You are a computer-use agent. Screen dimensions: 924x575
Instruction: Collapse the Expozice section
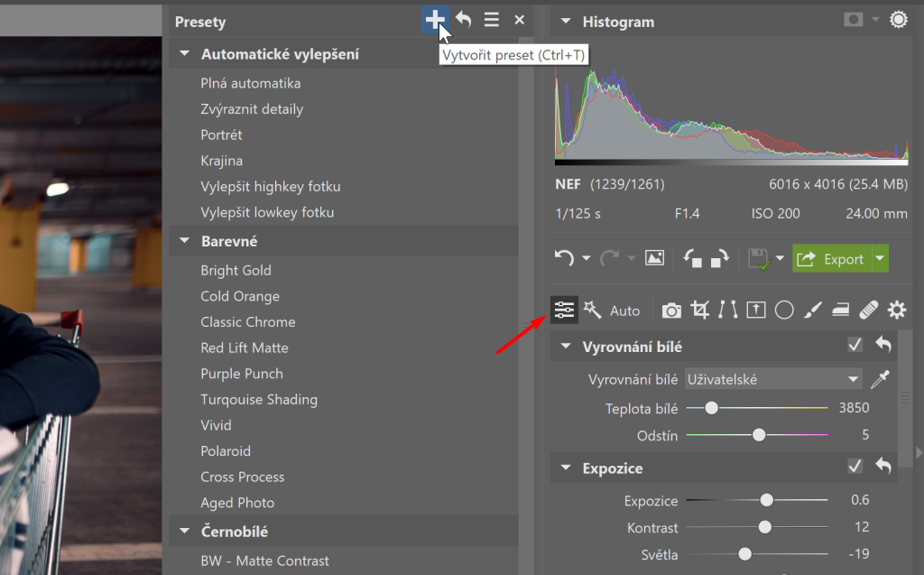coord(566,468)
